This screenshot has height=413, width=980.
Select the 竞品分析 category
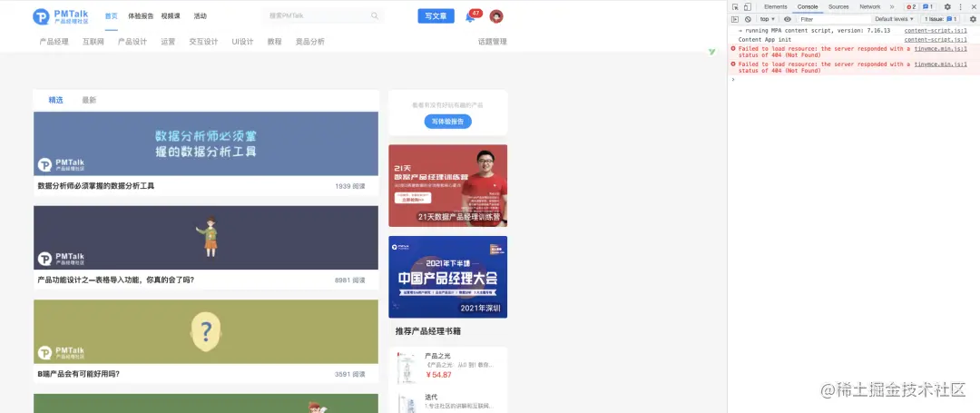(310, 42)
